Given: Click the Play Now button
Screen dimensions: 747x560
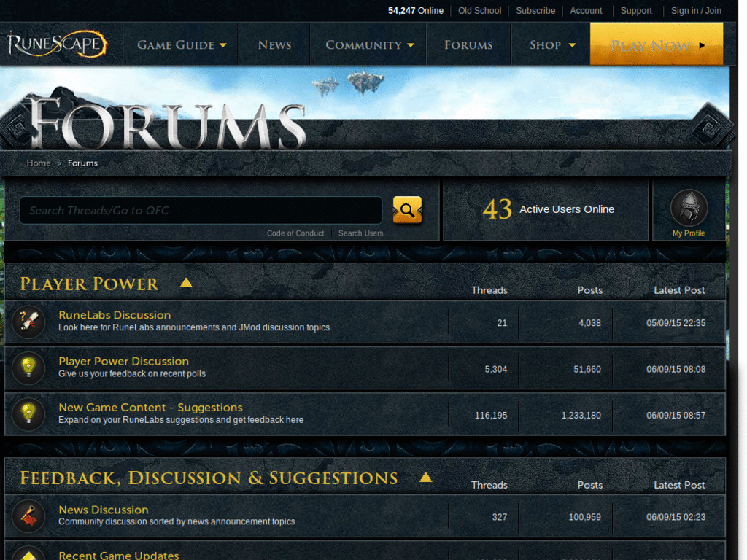Looking at the screenshot, I should click(657, 44).
